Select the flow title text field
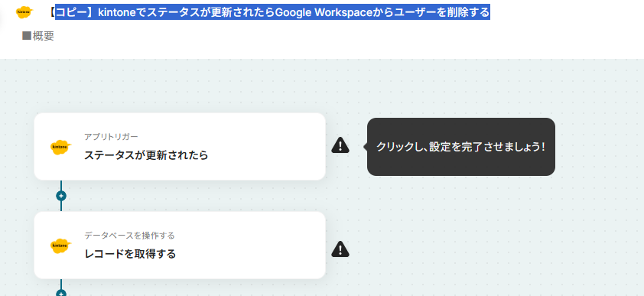This screenshot has height=296, width=644. (x=269, y=13)
